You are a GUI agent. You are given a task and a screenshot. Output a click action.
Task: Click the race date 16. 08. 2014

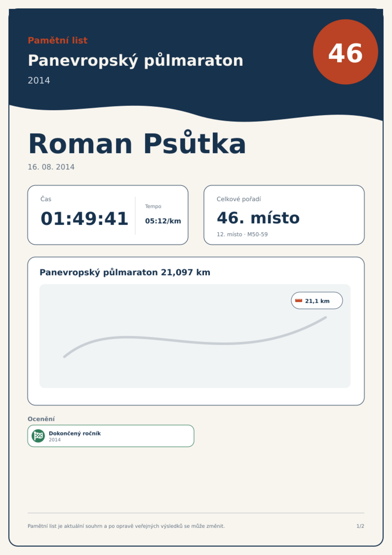[x=51, y=167]
